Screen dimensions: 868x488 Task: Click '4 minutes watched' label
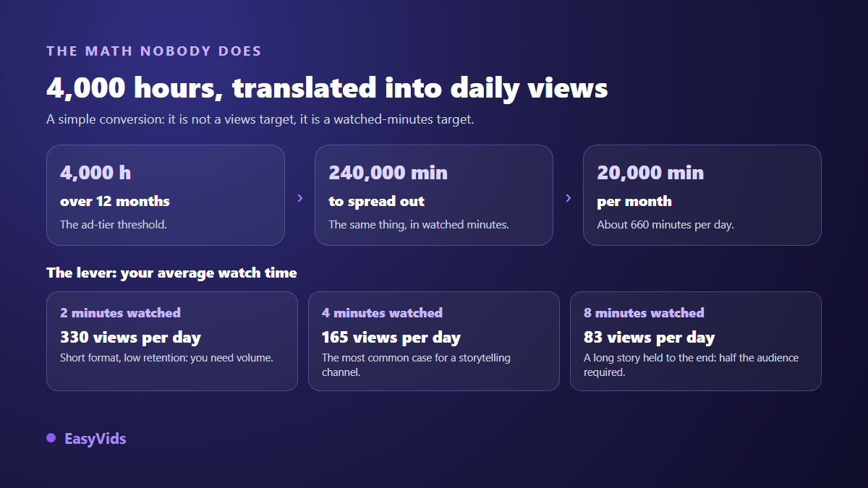(382, 313)
